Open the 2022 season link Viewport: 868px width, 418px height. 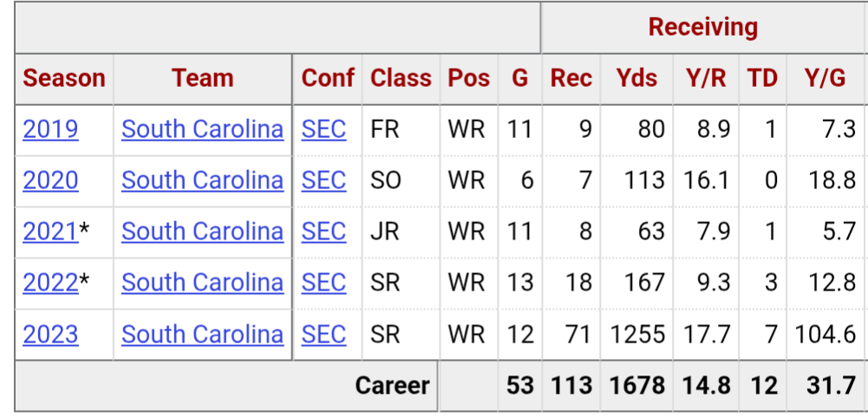tap(50, 283)
